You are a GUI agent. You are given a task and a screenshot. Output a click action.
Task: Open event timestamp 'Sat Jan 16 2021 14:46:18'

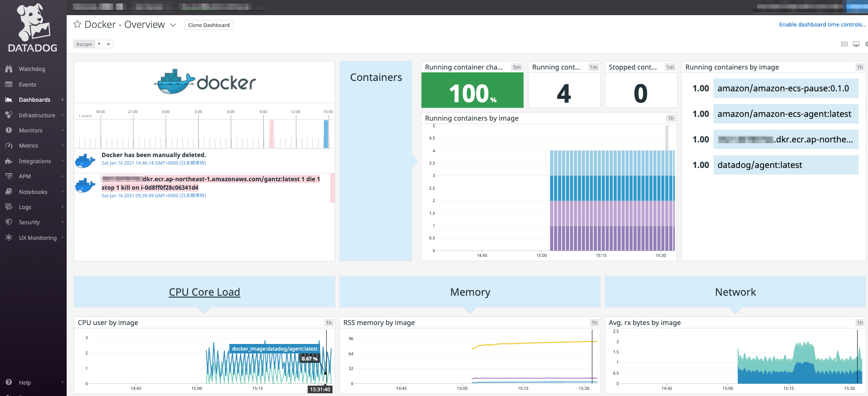pyautogui.click(x=154, y=163)
